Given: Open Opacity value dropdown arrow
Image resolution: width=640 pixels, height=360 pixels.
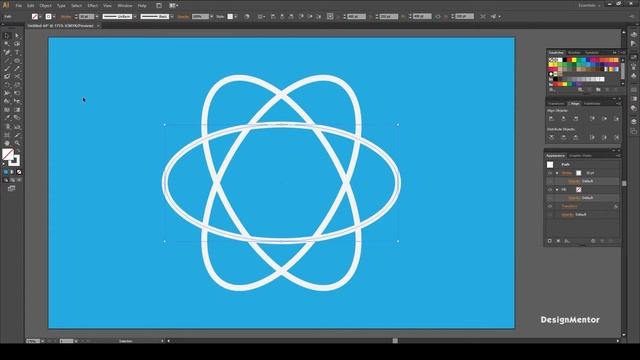Looking at the screenshot, I should 211,16.
